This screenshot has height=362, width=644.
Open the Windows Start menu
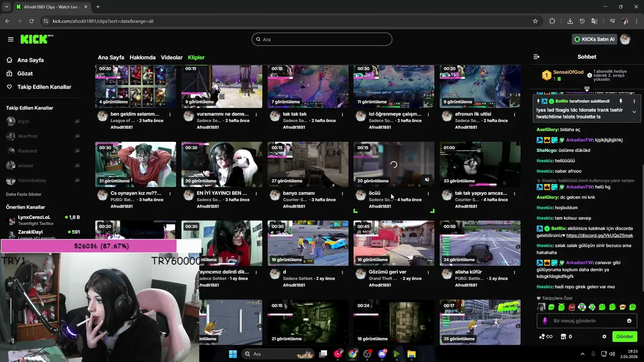(x=233, y=354)
